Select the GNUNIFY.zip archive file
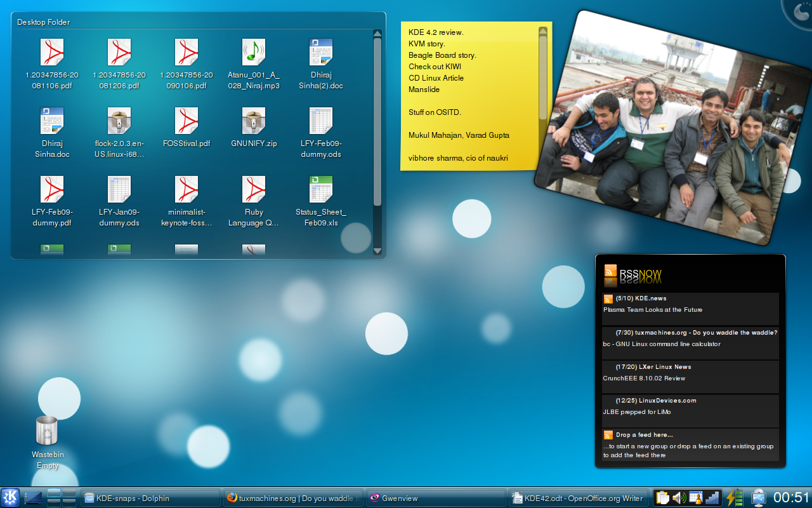 tap(254, 121)
